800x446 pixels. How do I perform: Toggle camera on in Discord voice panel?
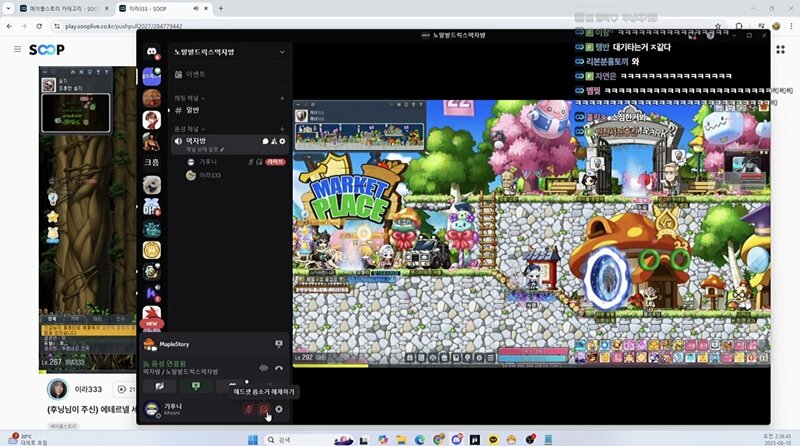pyautogui.click(x=160, y=386)
